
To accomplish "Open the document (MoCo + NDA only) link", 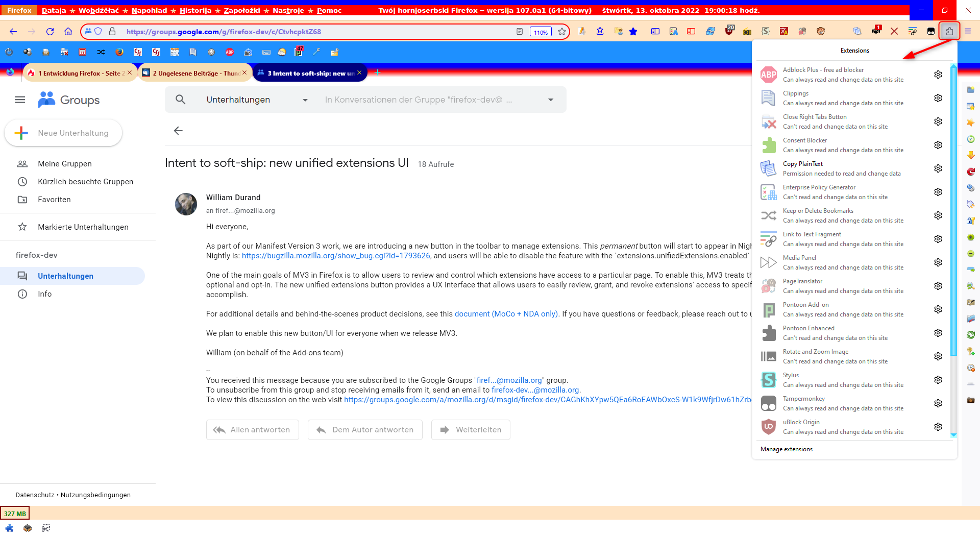I will [x=506, y=314].
